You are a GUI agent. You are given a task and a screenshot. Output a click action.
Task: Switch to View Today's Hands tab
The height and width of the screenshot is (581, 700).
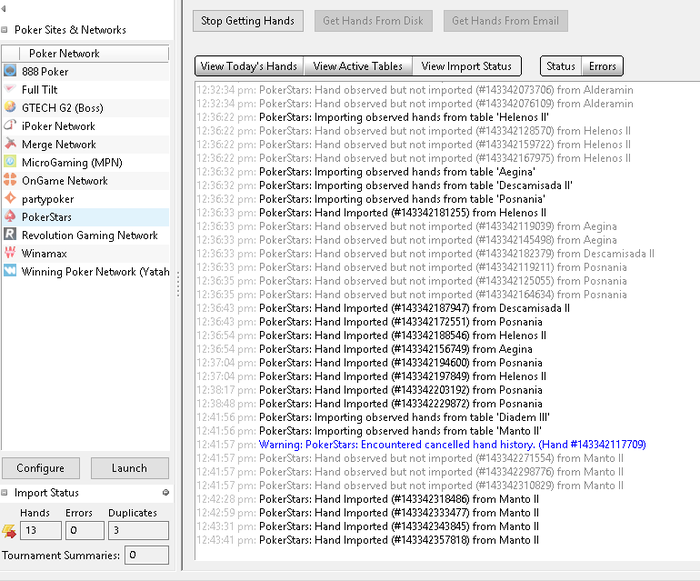click(x=249, y=66)
